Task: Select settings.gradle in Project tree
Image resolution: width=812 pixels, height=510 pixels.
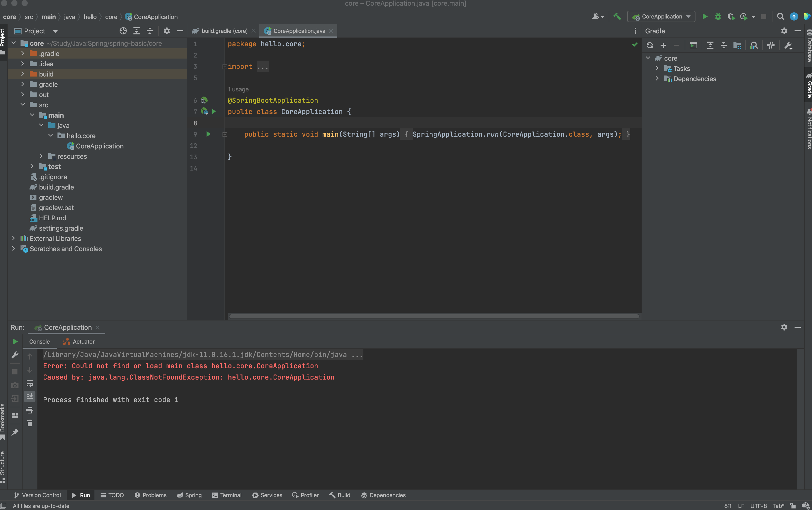Action: [56, 228]
